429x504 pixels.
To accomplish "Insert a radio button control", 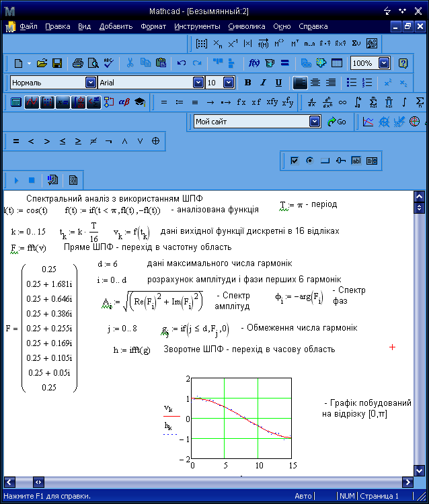I will (x=310, y=161).
